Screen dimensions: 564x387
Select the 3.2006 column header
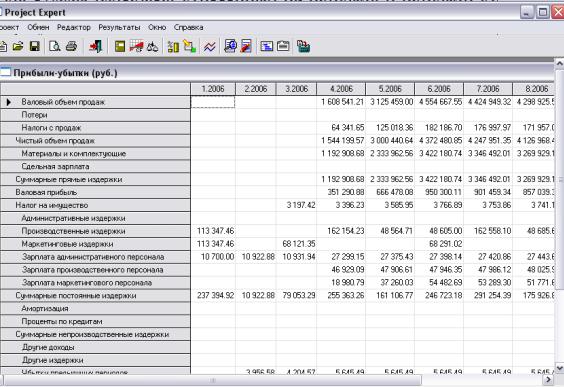296,89
